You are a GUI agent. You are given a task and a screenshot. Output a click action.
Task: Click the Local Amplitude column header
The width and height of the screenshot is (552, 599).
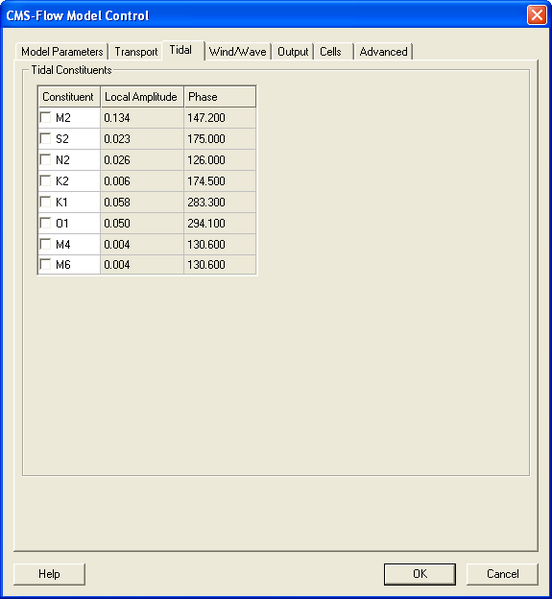(142, 97)
